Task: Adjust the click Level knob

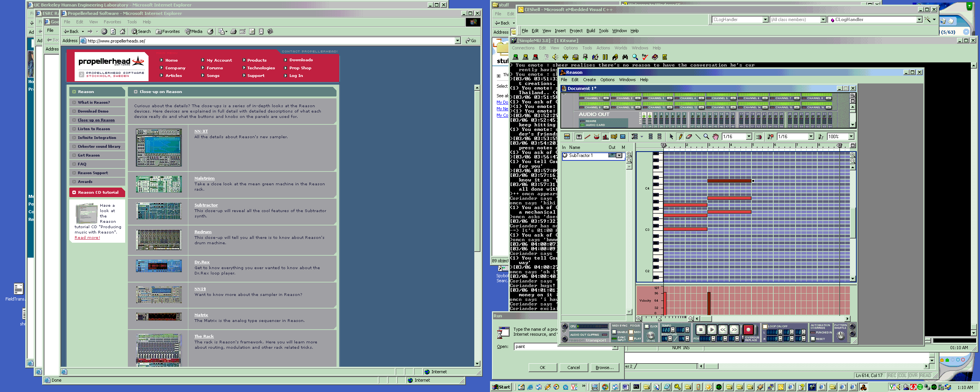Action: pyautogui.click(x=650, y=336)
